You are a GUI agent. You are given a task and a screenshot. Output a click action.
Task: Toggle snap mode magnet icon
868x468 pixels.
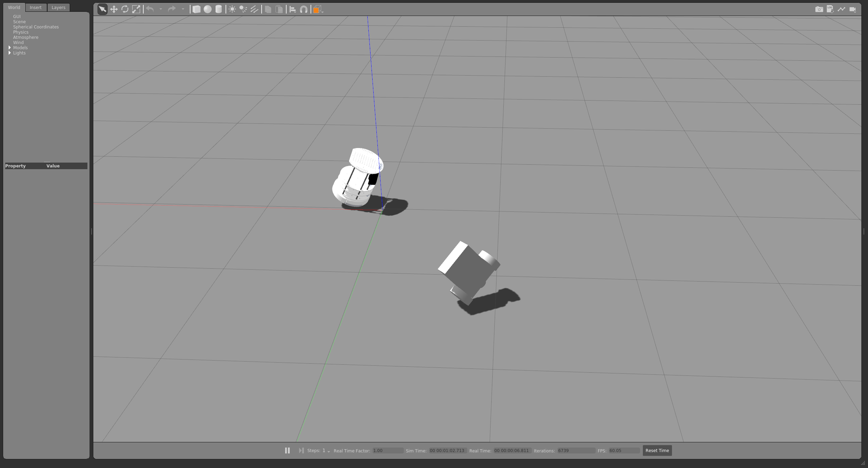[x=304, y=9]
